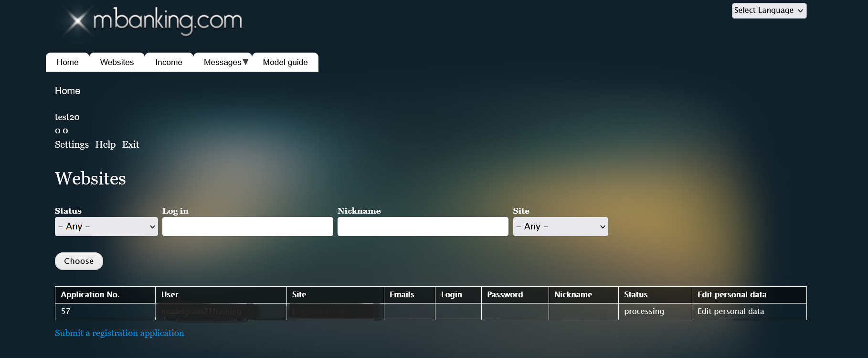The image size is (868, 358).
Task: Expand the Messages menu arrow
Action: tap(245, 62)
